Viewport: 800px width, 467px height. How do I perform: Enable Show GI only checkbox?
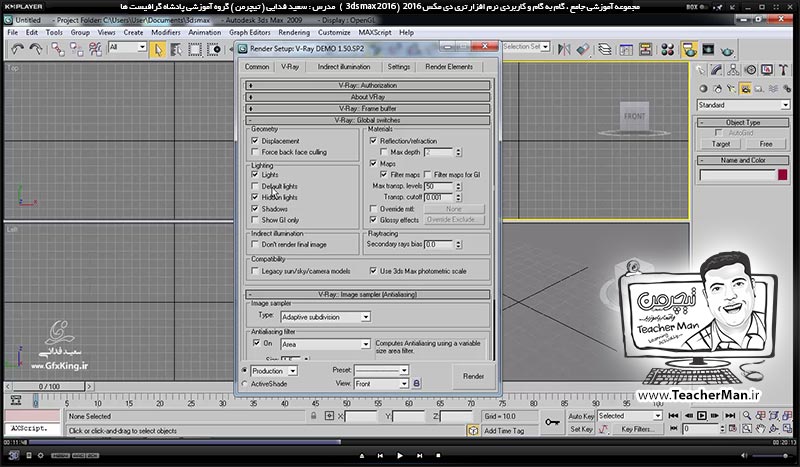pyautogui.click(x=255, y=219)
